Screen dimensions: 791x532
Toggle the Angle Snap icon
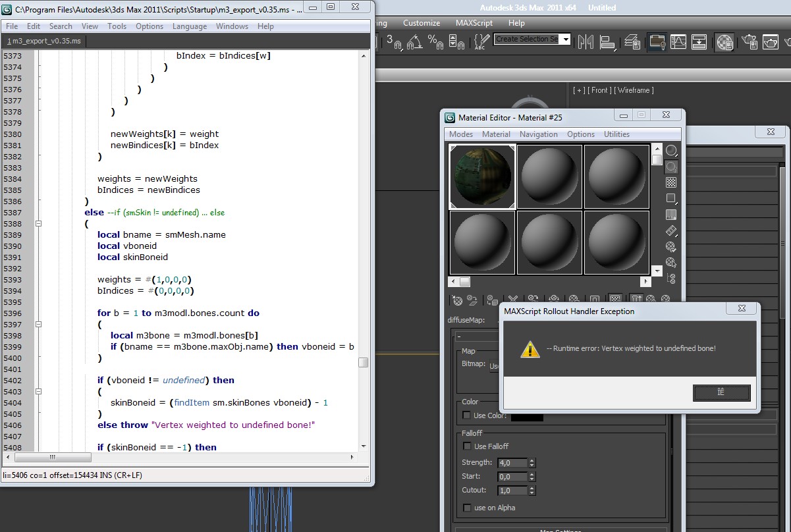tap(414, 42)
